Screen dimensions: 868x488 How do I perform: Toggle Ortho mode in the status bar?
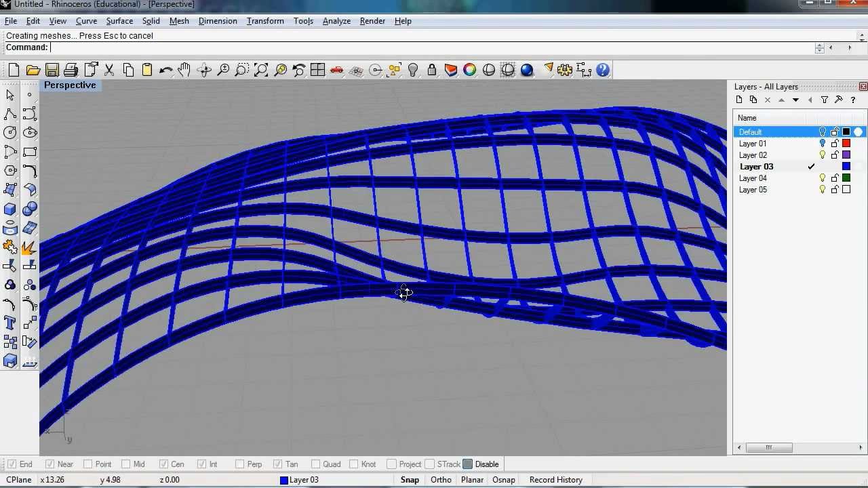coord(441,480)
